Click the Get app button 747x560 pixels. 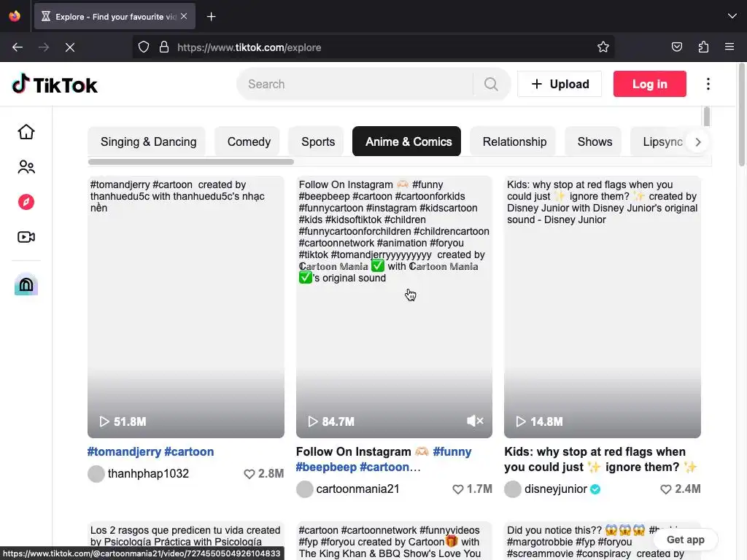tap(686, 540)
